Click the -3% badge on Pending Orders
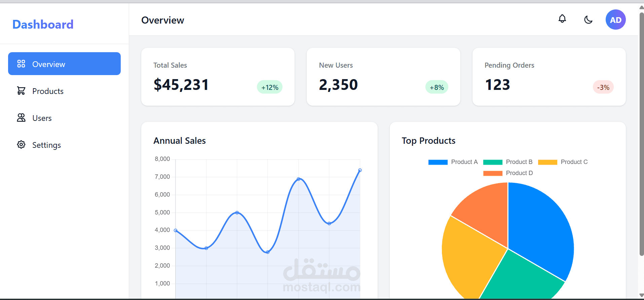 (603, 87)
